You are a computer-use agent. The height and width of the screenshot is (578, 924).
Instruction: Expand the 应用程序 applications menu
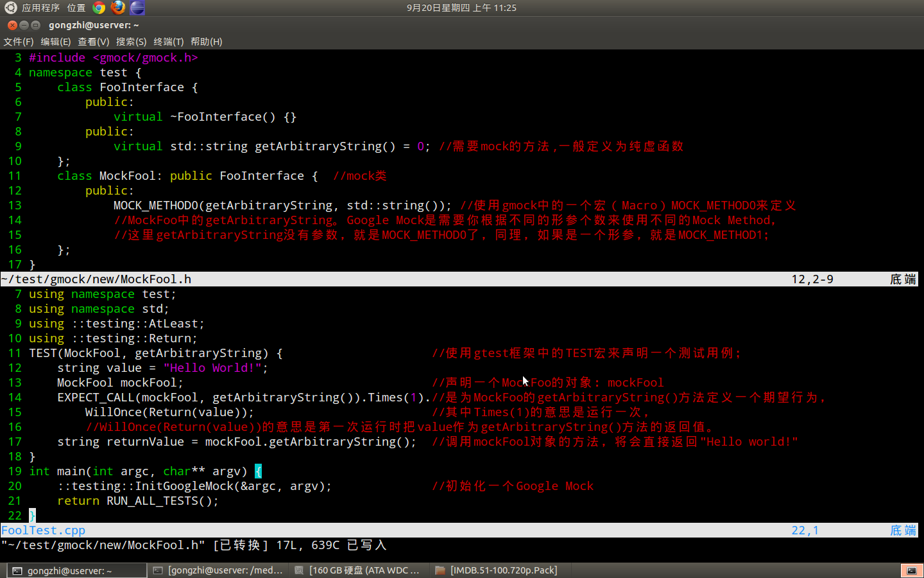click(40, 8)
